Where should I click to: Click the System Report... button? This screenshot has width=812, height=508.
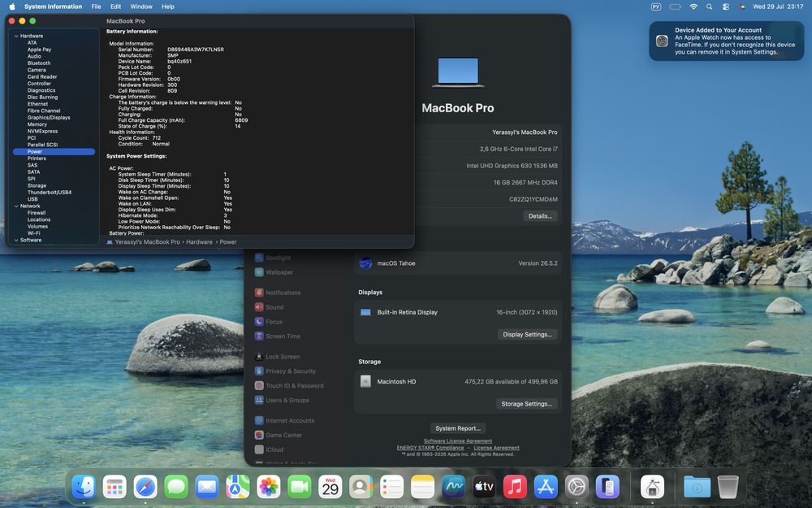click(x=458, y=428)
